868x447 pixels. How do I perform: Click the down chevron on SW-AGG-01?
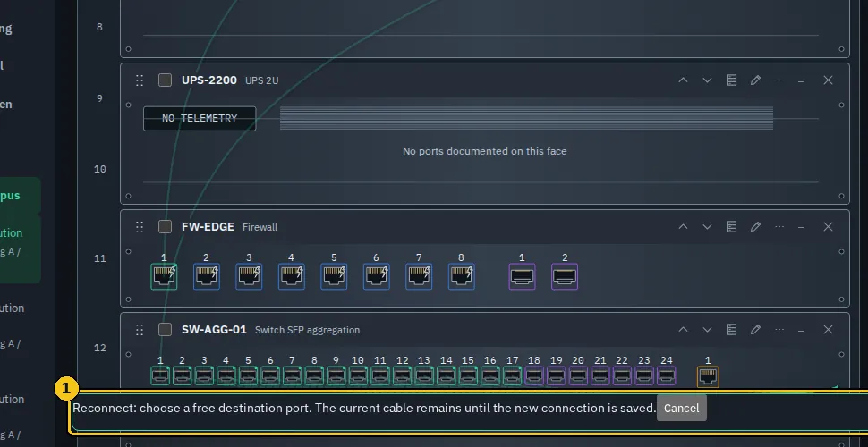point(707,330)
